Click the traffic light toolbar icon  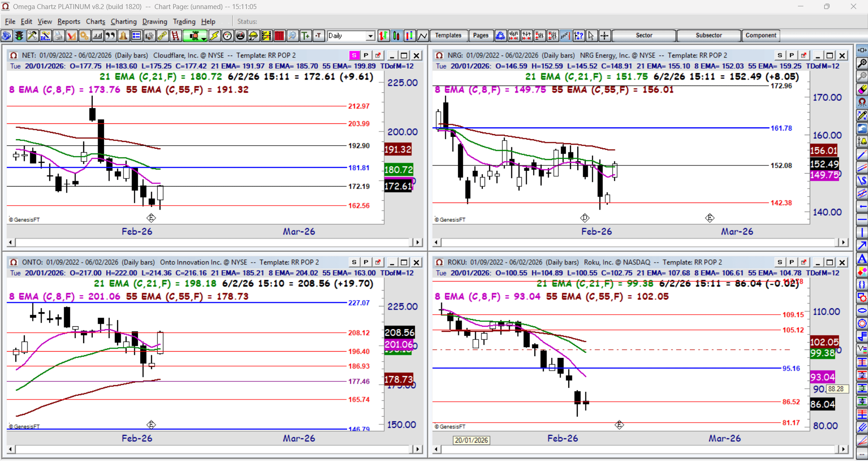19,36
